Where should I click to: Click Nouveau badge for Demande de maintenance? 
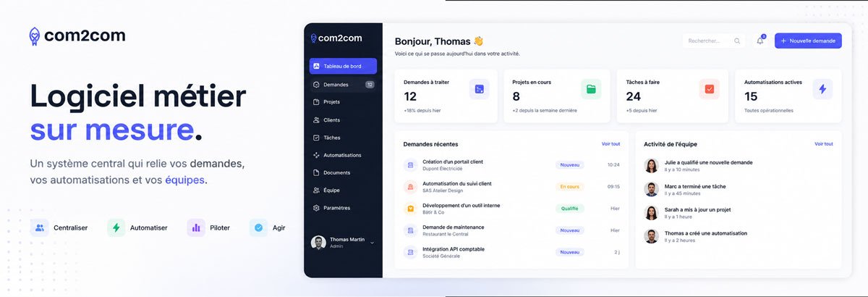coord(570,230)
